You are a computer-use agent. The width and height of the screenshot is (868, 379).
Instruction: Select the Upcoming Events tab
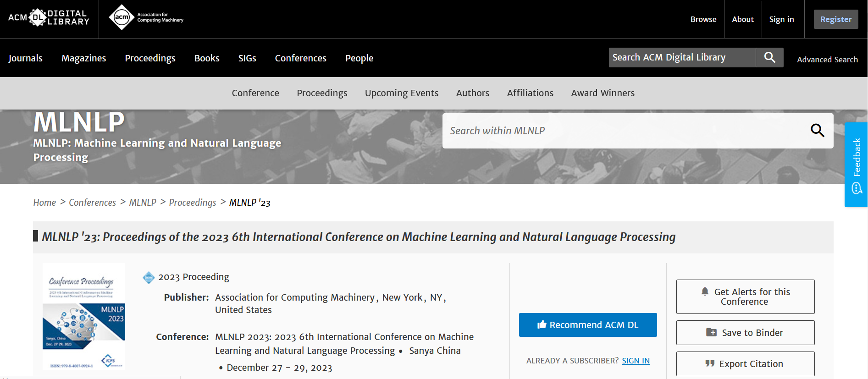pyautogui.click(x=401, y=93)
